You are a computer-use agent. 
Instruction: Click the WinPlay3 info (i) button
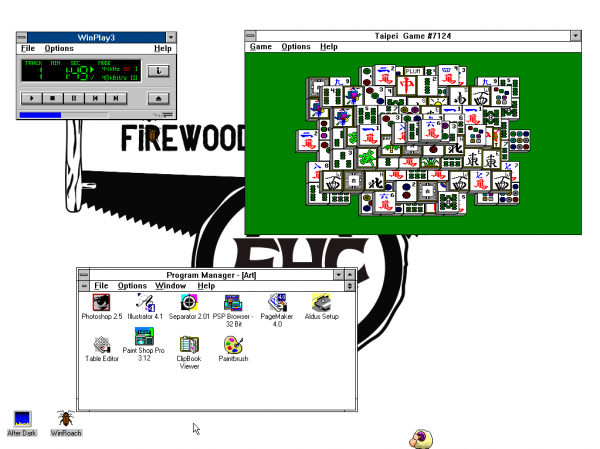158,71
